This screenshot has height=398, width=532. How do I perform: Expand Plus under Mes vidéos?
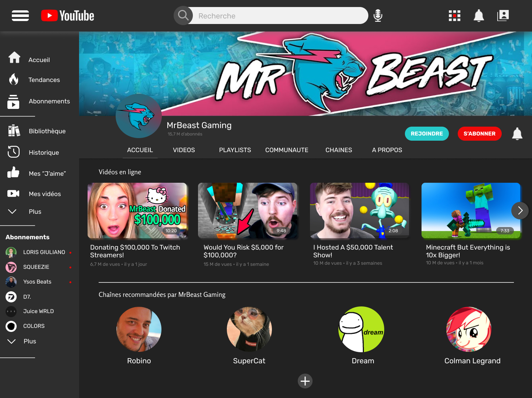coord(35,212)
